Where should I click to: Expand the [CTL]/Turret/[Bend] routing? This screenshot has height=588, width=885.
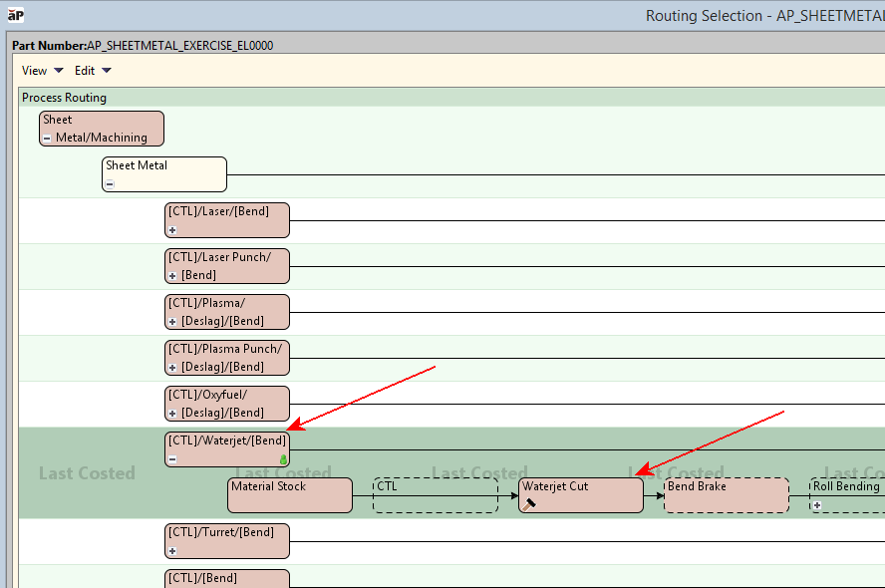[x=172, y=551]
